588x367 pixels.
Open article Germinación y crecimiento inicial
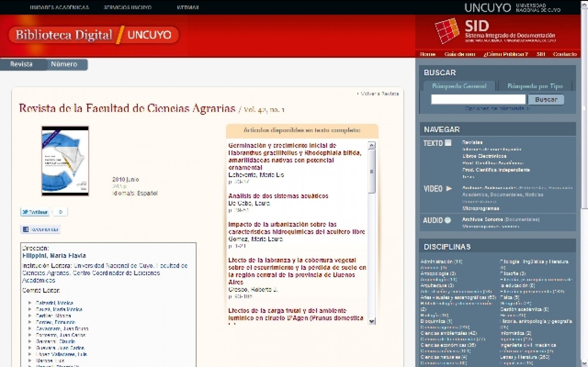295,156
